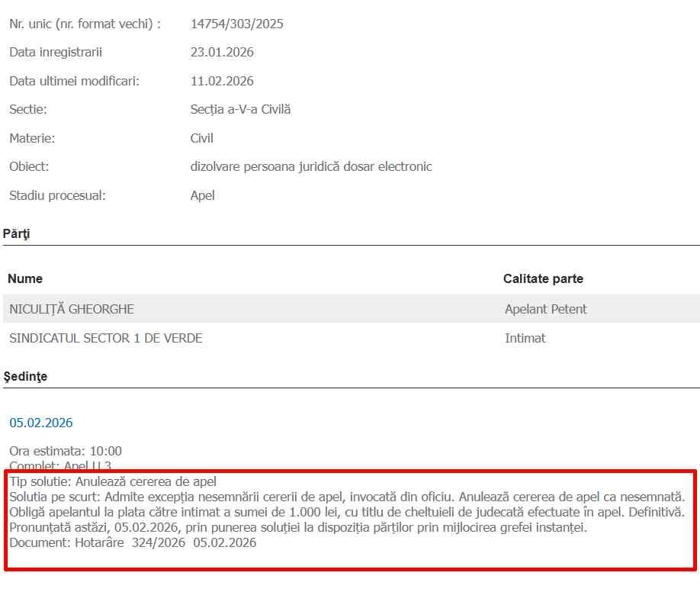Select the SINDICATUL SECTOR 1 DE VERDE row

(x=106, y=338)
